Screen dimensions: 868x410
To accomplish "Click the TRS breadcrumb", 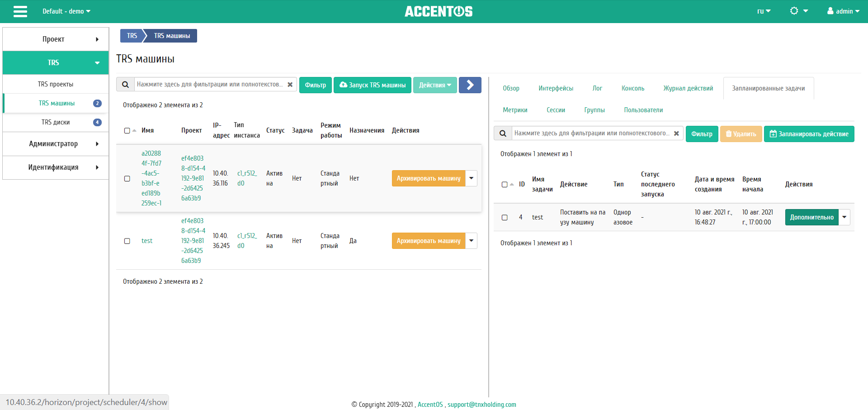I will point(132,36).
